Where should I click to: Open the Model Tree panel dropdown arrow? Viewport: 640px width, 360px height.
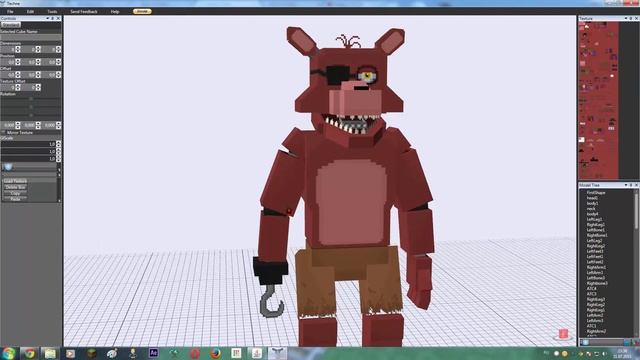point(626,185)
